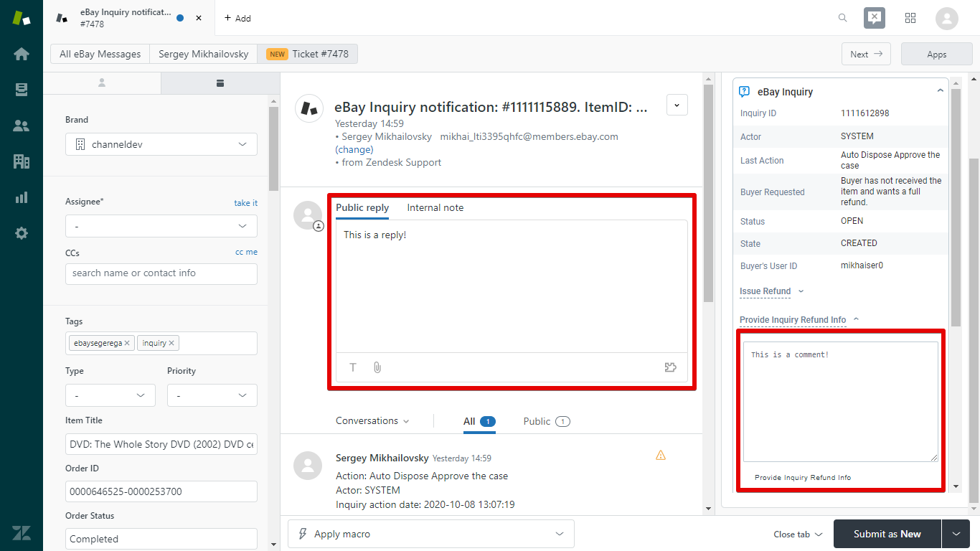980x551 pixels.
Task: Collapse the eBay Inquiry app panel
Action: point(940,91)
